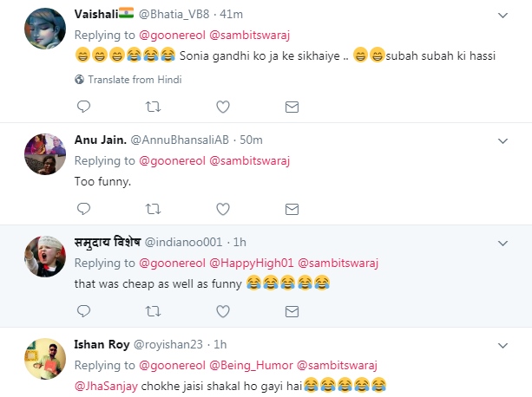Send Anu Jain's tweet via direct message
This screenshot has height=397, width=532.
292,208
